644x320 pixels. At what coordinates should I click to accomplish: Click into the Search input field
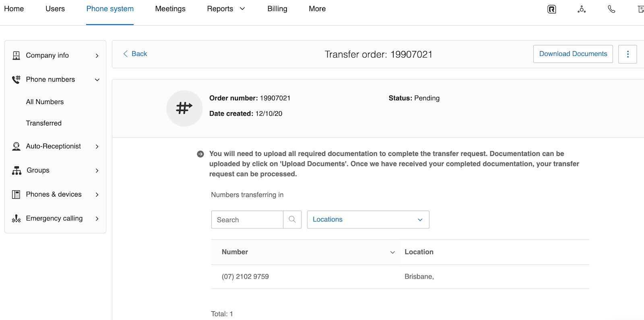coord(247,219)
